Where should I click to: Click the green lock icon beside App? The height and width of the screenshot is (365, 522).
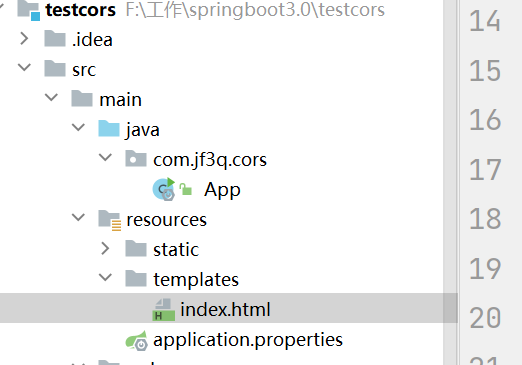185,189
